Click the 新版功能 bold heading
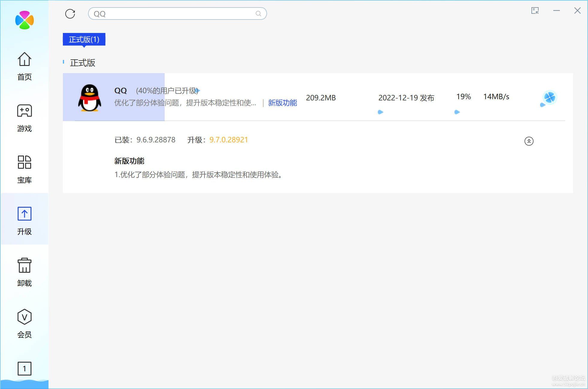The height and width of the screenshot is (389, 588). click(129, 161)
